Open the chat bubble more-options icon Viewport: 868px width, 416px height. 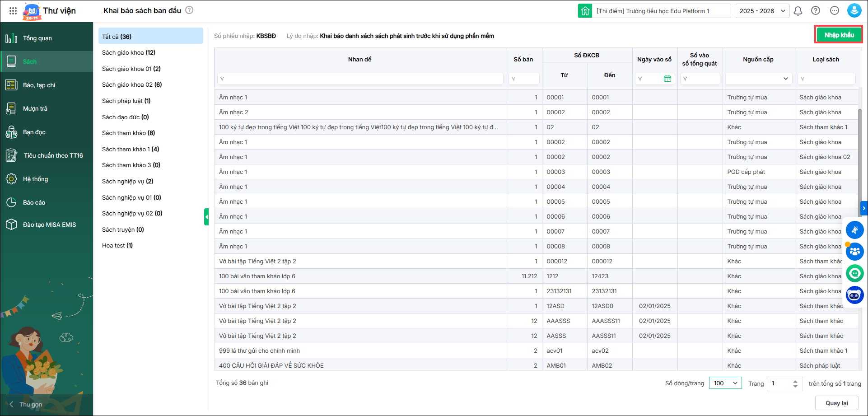click(835, 11)
